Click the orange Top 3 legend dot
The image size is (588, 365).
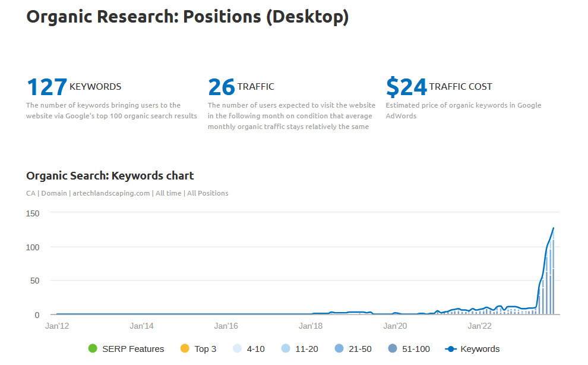pyautogui.click(x=184, y=349)
